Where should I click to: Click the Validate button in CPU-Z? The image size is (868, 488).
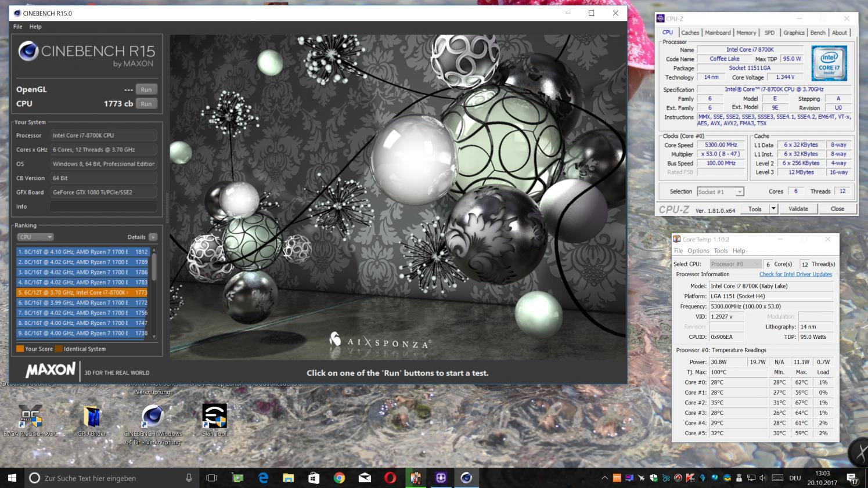pos(798,209)
